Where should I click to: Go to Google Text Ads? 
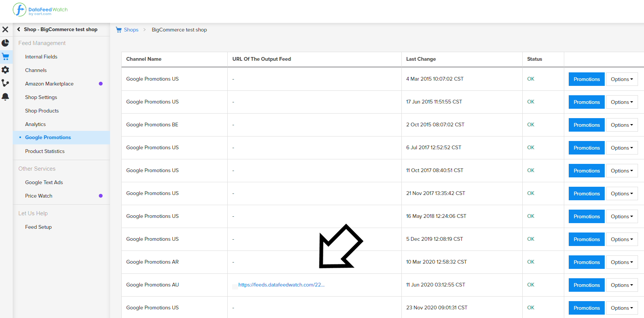(x=44, y=182)
